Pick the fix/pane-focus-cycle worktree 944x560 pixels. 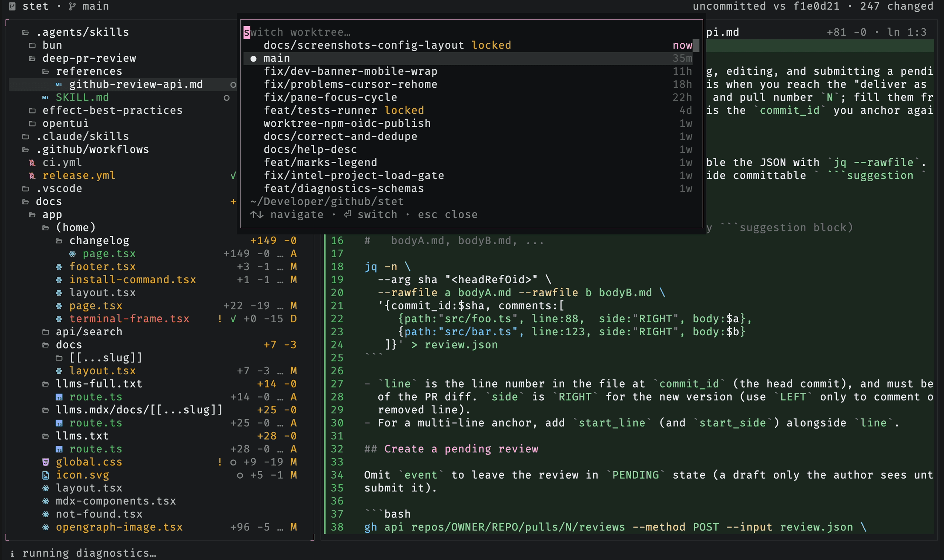point(468,97)
